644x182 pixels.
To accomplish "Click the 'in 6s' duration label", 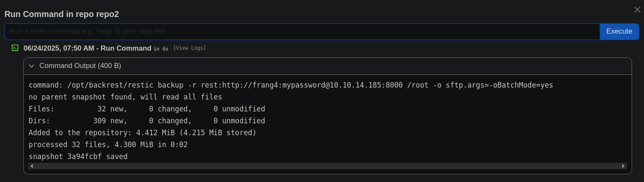I will [161, 49].
